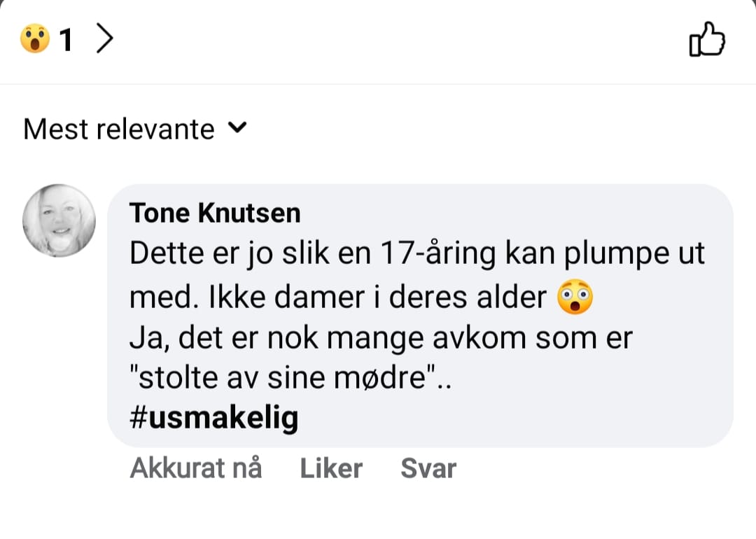
Task: Tap the thumbs-up like icon
Action: pos(707,39)
